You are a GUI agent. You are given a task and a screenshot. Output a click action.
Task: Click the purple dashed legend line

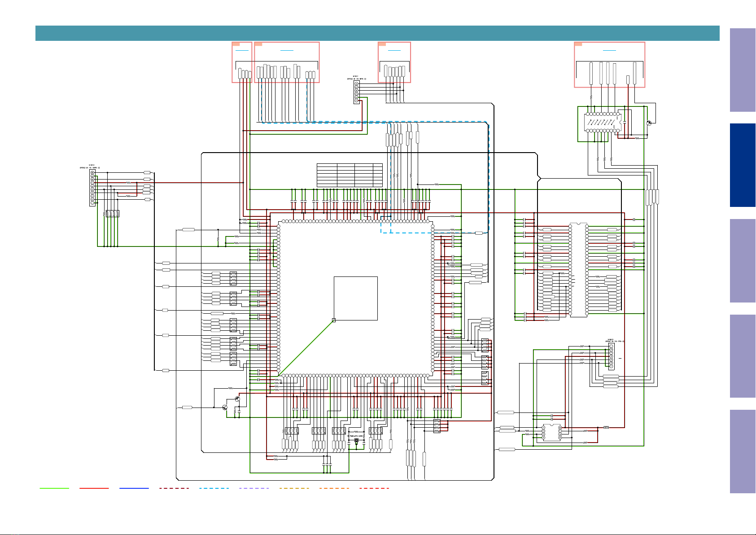(x=254, y=488)
